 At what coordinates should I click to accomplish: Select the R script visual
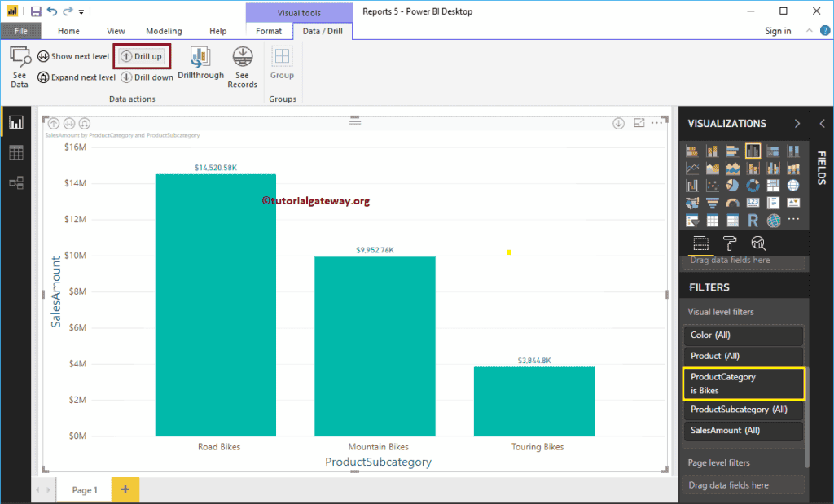tap(753, 220)
